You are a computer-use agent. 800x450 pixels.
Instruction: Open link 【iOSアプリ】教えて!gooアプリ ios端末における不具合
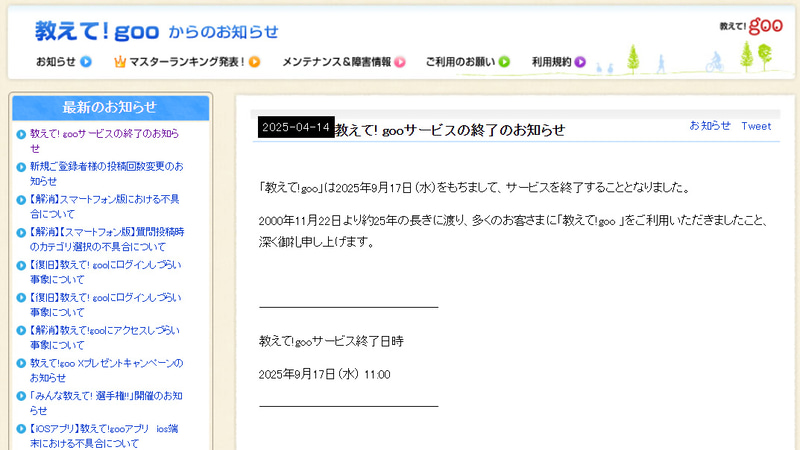[104, 436]
